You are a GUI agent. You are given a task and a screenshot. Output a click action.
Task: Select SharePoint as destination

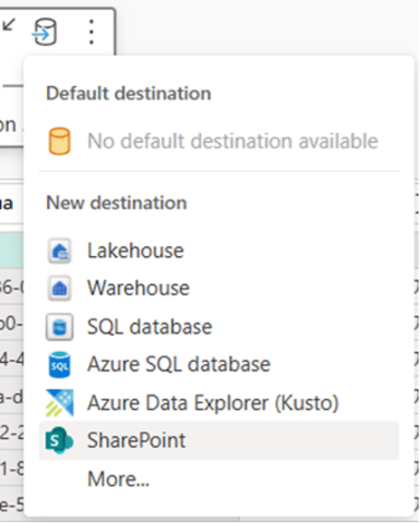tap(219, 441)
